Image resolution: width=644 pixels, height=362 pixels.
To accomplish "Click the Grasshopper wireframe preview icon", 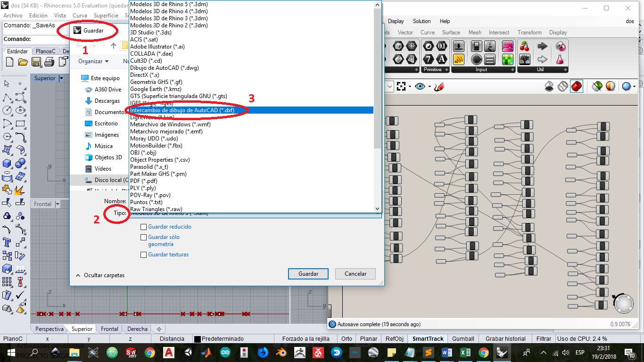I will coord(563,86).
